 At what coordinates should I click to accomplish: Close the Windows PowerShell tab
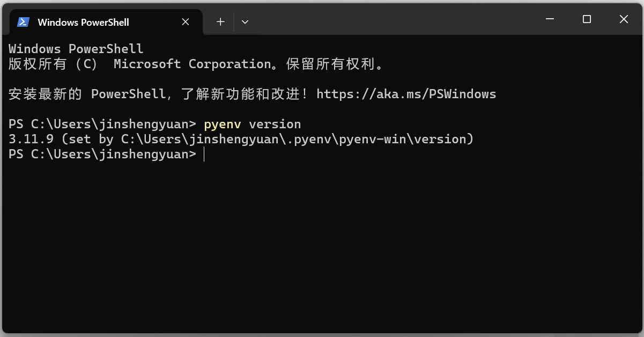tap(186, 22)
